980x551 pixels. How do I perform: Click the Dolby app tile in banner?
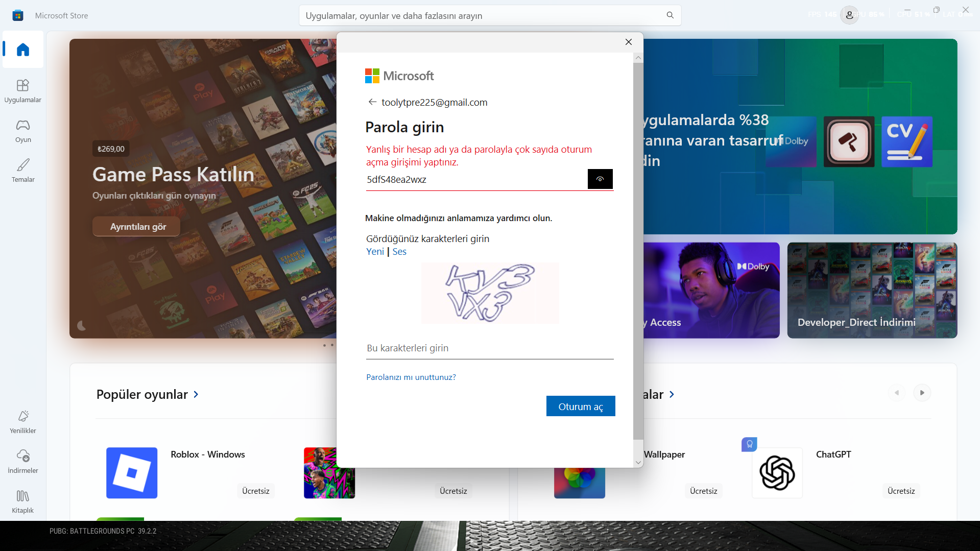[791, 141]
